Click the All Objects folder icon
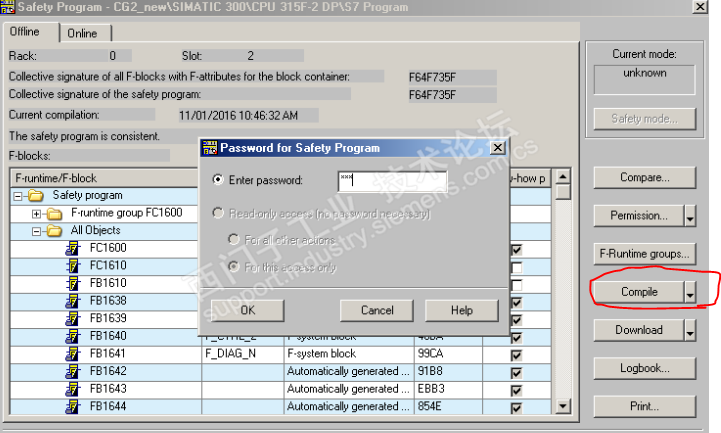Image resolution: width=721 pixels, height=433 pixels. (55, 231)
